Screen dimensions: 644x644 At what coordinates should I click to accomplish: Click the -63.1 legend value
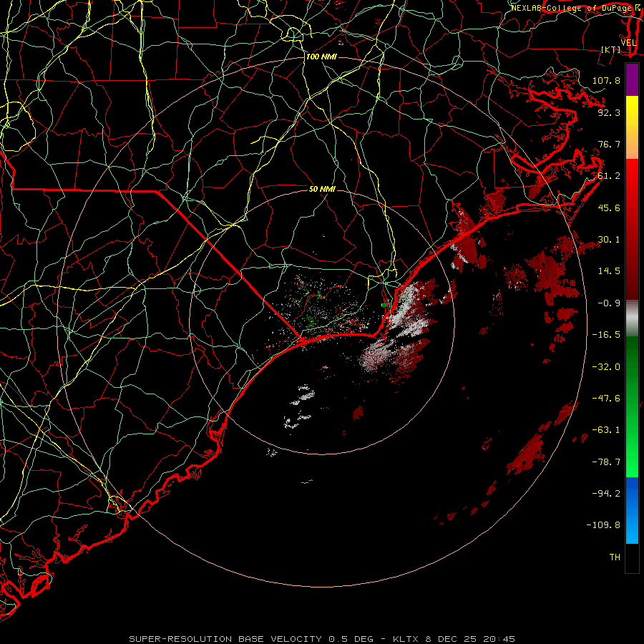pyautogui.click(x=606, y=430)
